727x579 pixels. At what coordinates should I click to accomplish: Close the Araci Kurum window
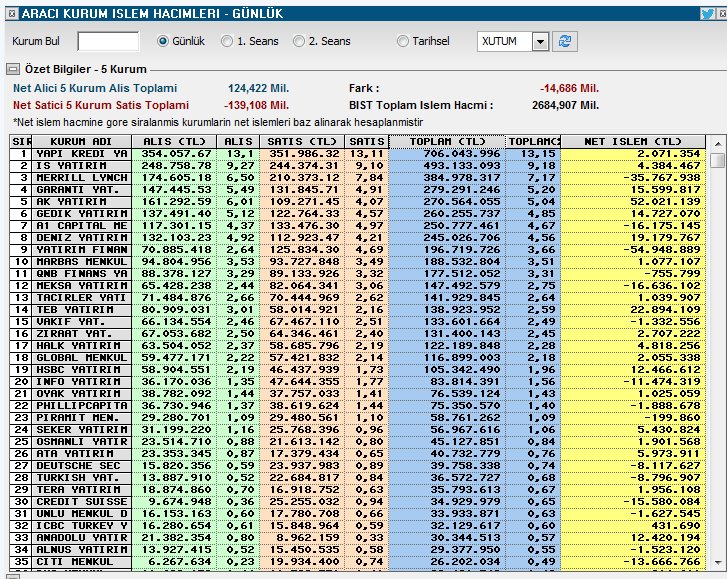pyautogui.click(x=723, y=13)
